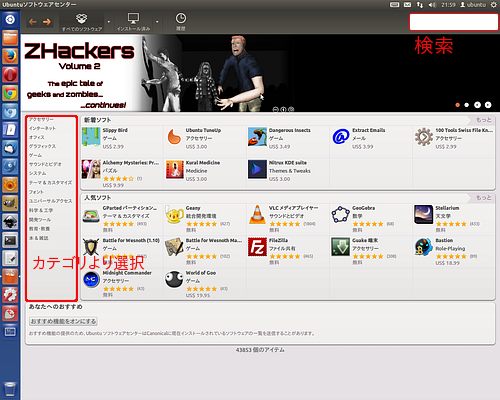Open Geany teapot icon
Image resolution: width=500 pixels, height=400 pixels.
(174, 215)
